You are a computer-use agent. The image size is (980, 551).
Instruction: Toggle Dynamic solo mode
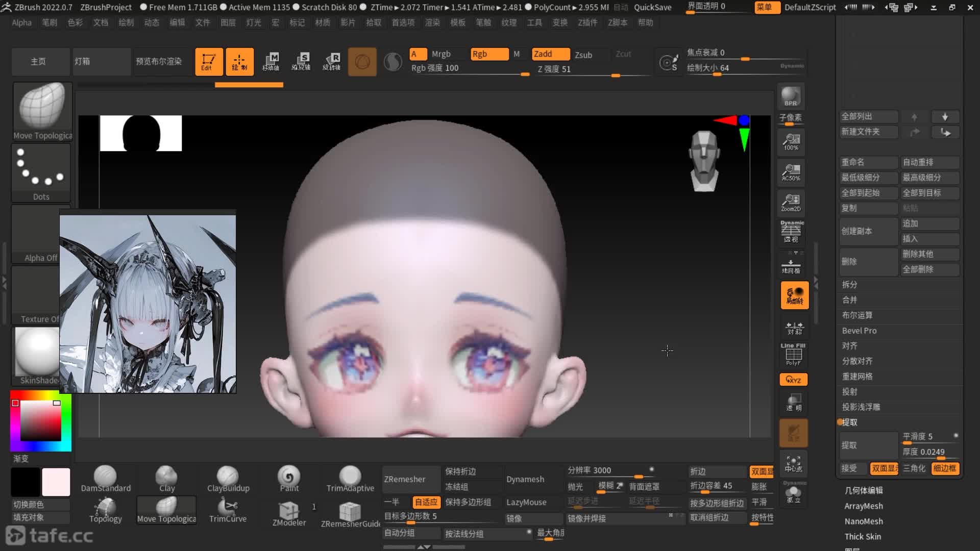(x=794, y=492)
